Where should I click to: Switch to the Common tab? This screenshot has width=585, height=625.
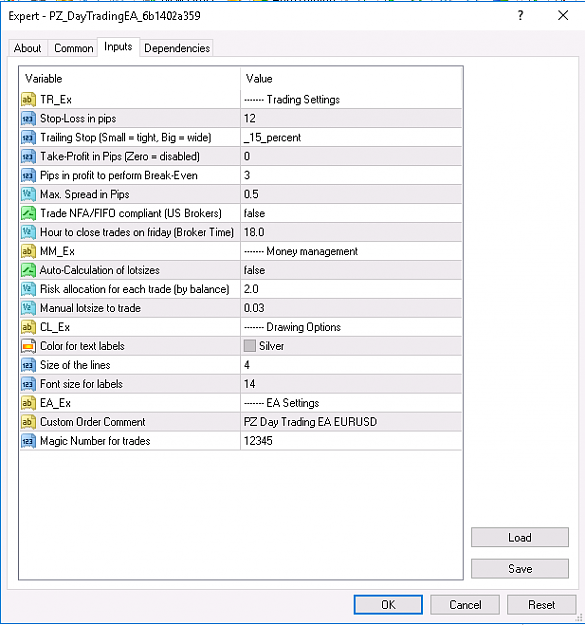73,48
